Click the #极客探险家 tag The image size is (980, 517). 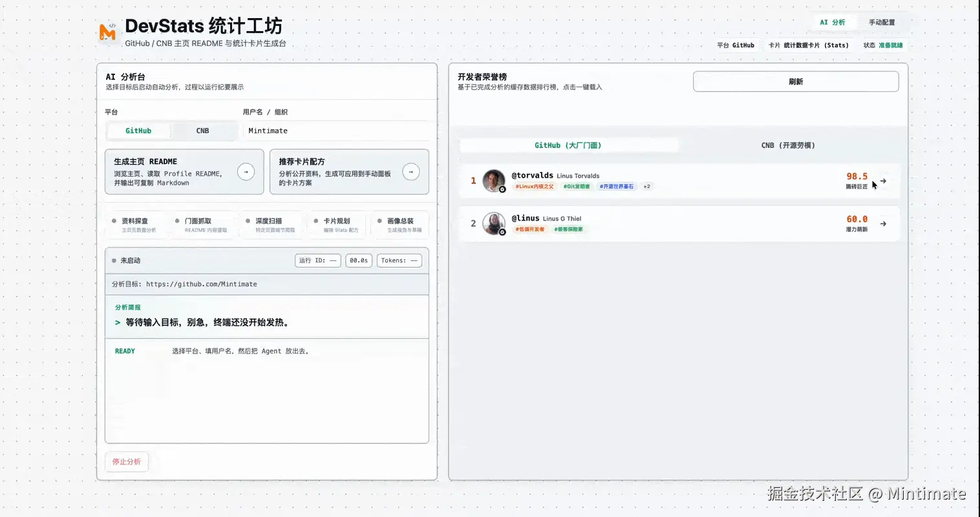[568, 229]
